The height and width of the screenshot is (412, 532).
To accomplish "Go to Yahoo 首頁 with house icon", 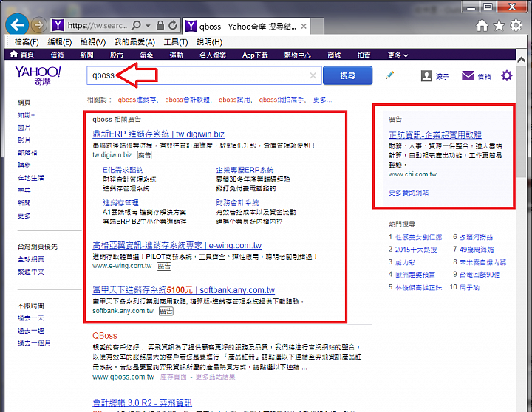I will (22, 55).
